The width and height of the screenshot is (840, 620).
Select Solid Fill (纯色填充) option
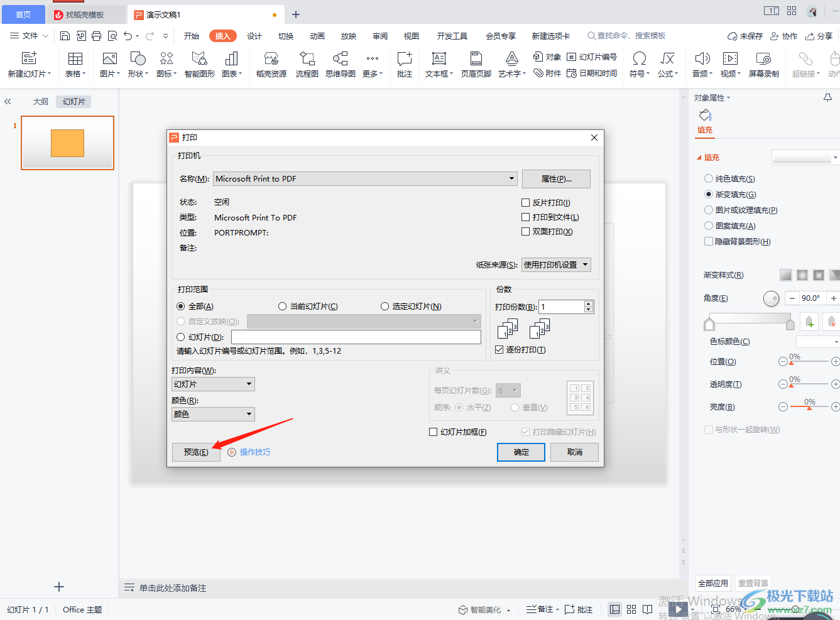pos(709,179)
